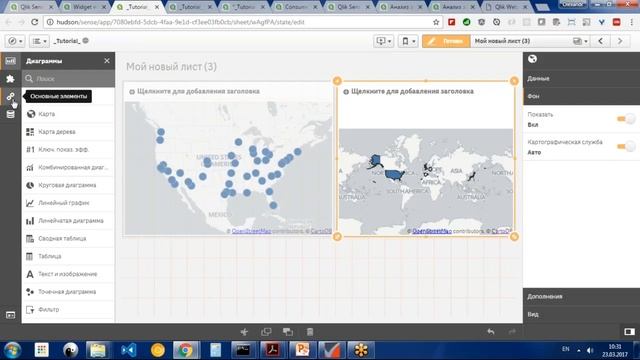Expand the Вид section

[581, 314]
